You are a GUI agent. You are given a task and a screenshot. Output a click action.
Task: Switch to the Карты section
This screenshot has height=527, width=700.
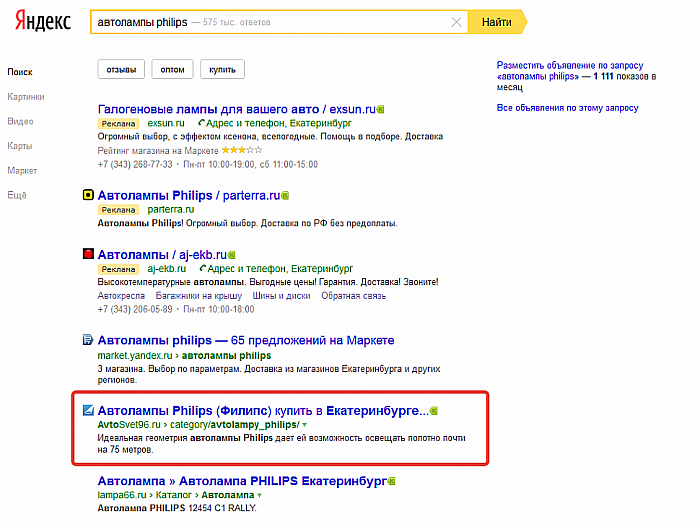[20, 146]
